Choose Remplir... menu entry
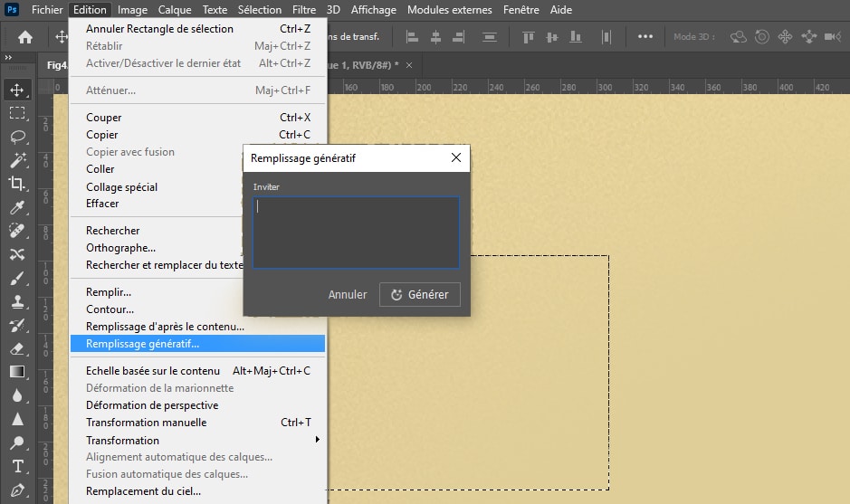Screen dimensions: 850x504 (157, 292)
